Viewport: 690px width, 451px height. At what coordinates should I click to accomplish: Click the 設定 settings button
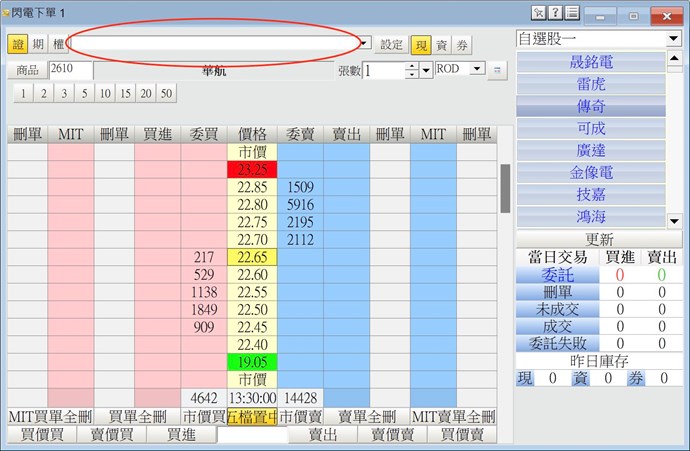(391, 44)
